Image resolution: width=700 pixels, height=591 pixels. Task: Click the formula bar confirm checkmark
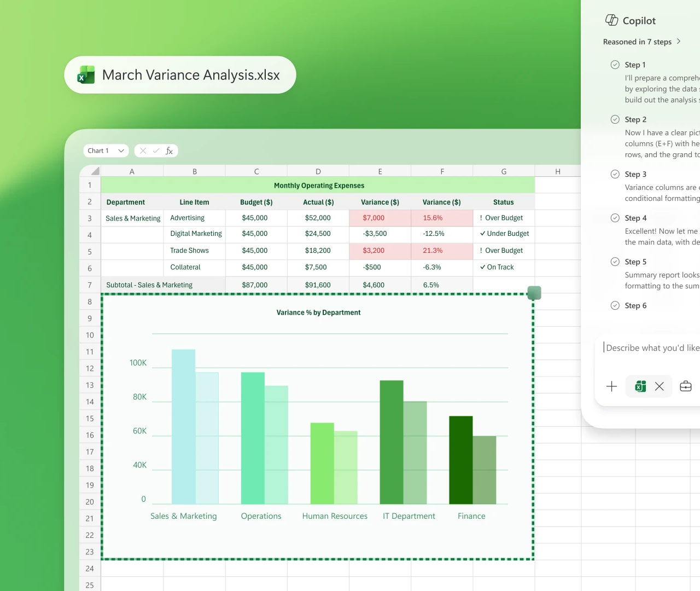point(156,150)
